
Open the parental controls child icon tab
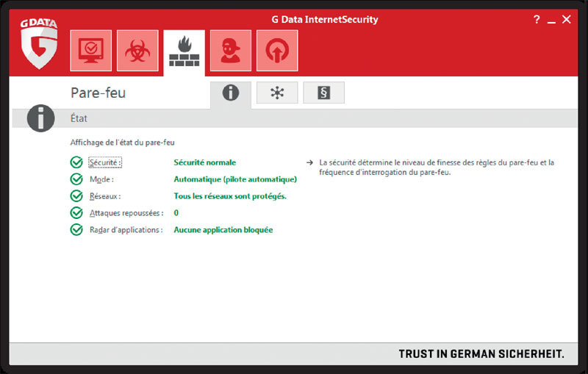coord(231,51)
